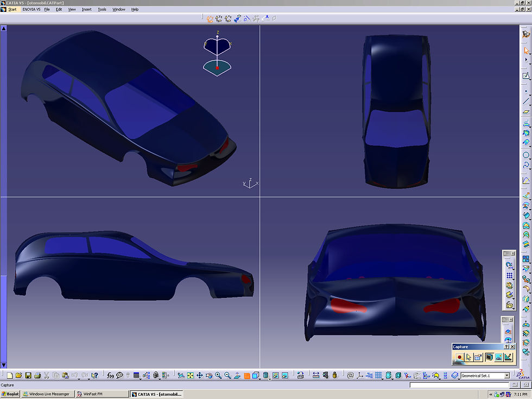Screen dimensions: 532x399
Task: Select the Line tool in right toolbar
Action: click(526, 101)
